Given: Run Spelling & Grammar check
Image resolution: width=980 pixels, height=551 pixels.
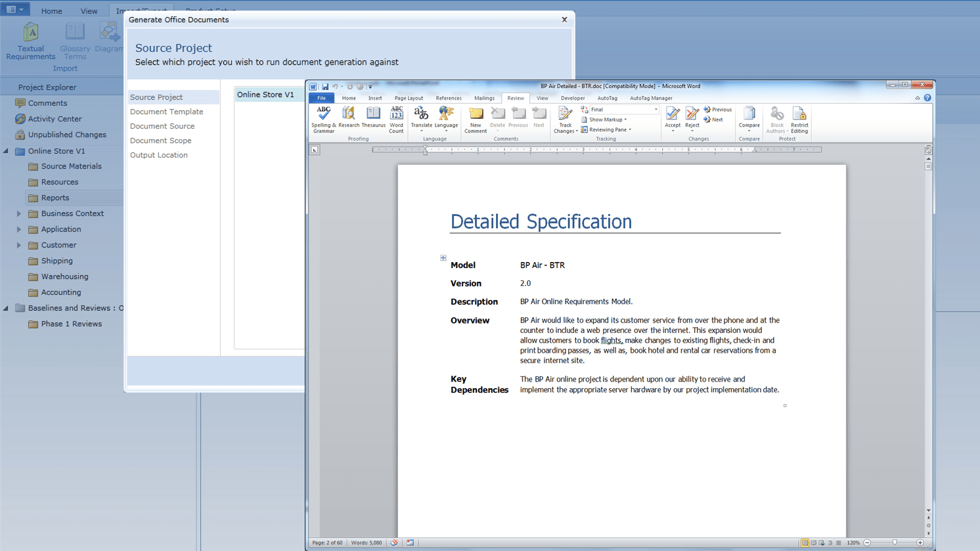Looking at the screenshot, I should tap(323, 120).
